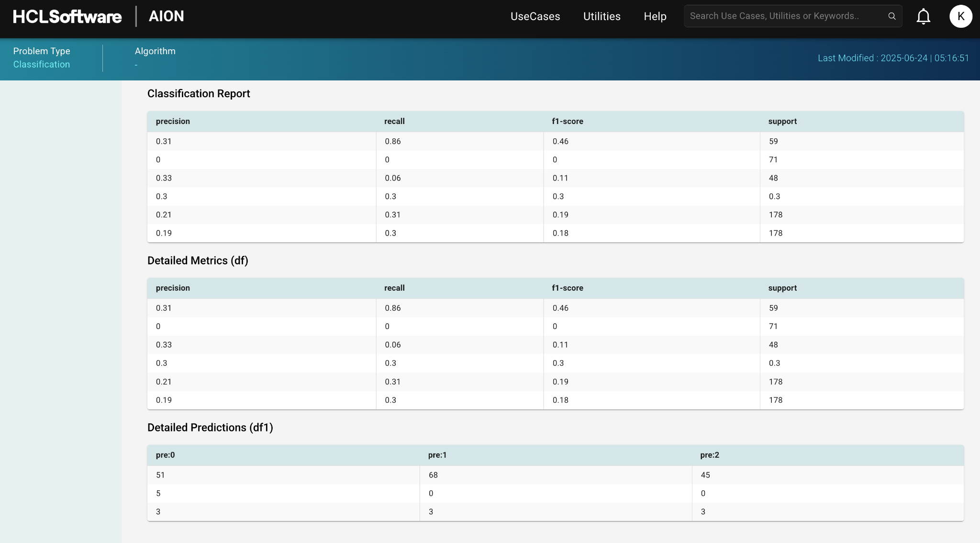Open the Help menu
Viewport: 980px width, 543px height.
pos(655,16)
